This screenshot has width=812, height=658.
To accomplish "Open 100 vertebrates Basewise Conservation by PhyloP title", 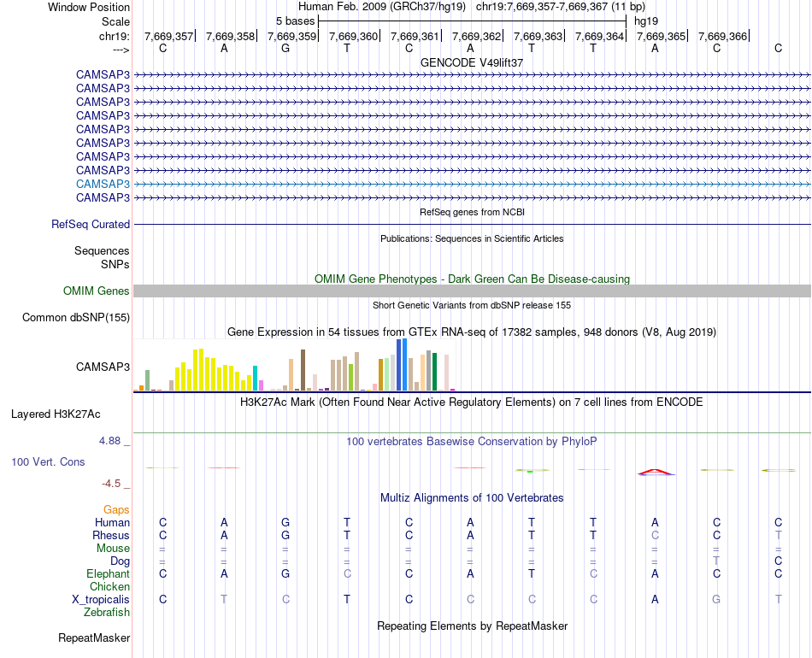I will 471,442.
